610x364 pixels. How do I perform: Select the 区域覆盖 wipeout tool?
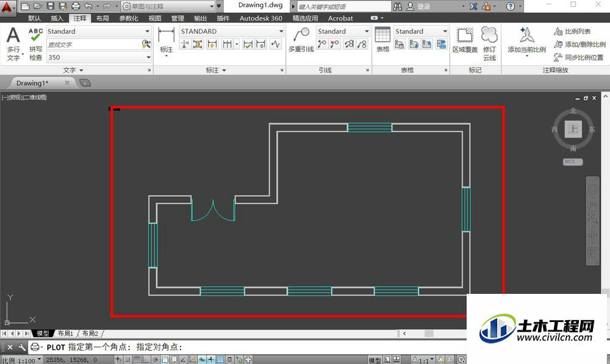point(465,40)
